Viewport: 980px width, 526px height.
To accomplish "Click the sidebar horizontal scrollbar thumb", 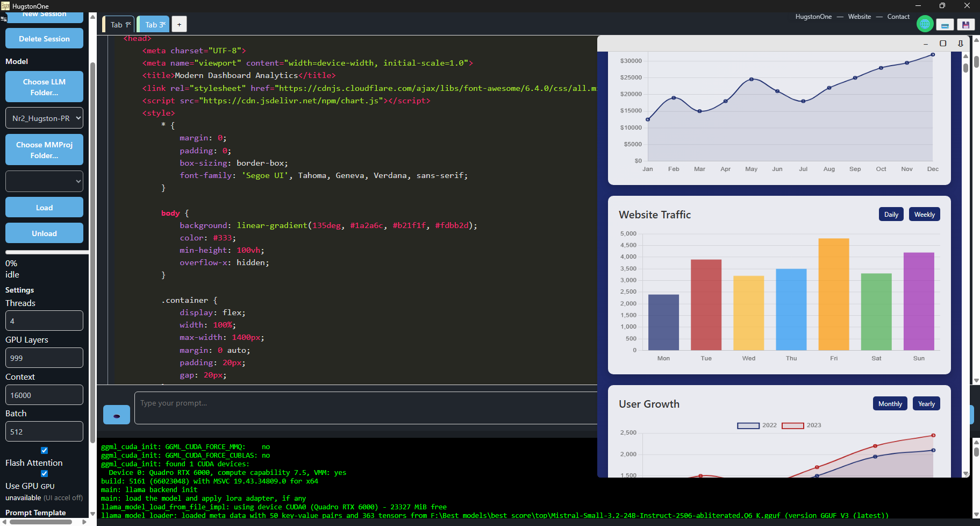I will click(x=41, y=522).
